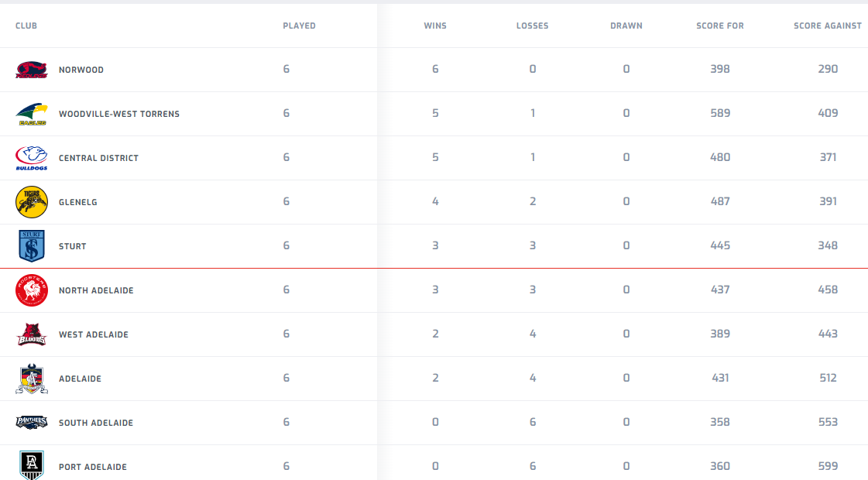Open the Norwood club name link
This screenshot has height=480, width=868.
[x=81, y=70]
